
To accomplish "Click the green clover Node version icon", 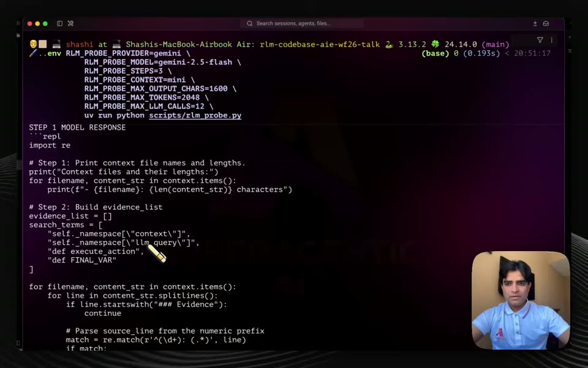I will coord(435,44).
